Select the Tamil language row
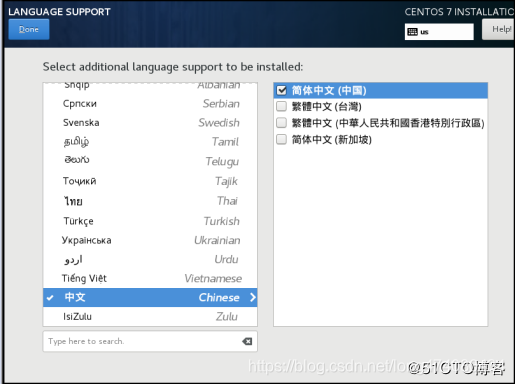The image size is (515, 385). pos(150,142)
